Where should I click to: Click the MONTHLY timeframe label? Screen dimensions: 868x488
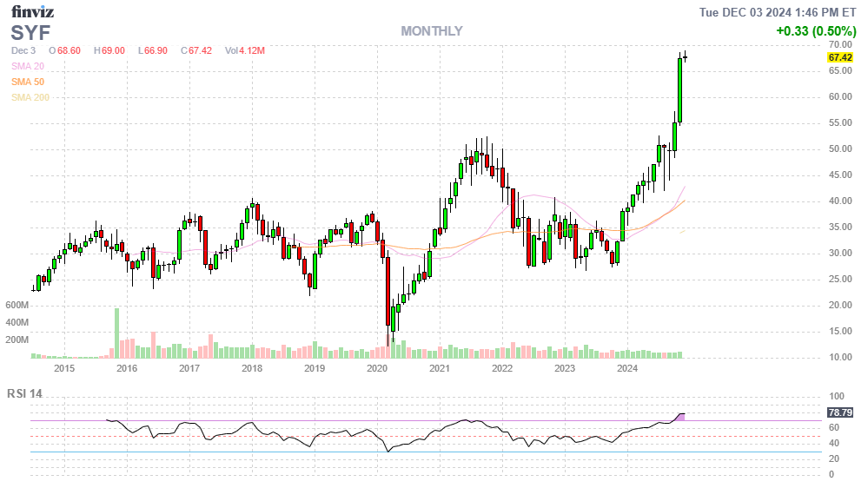tap(431, 31)
